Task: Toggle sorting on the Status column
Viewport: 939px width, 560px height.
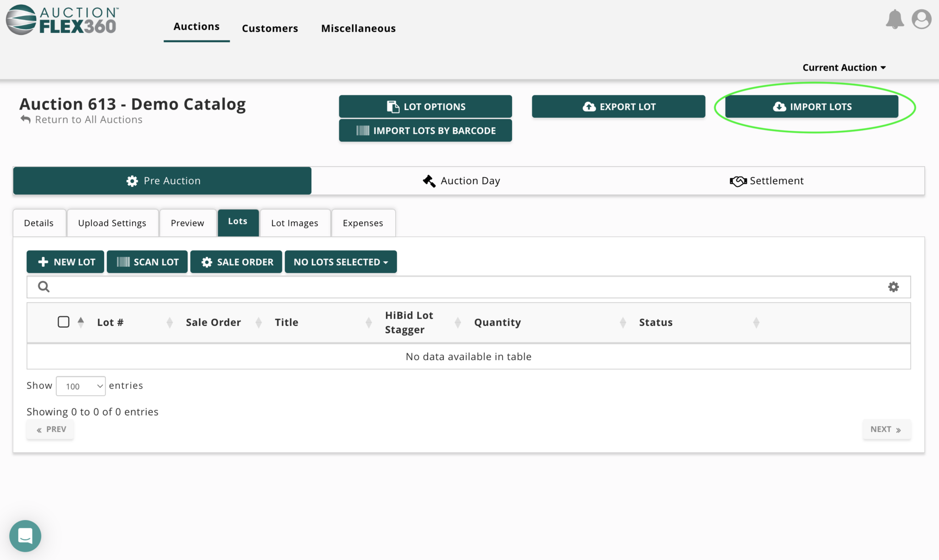Action: (757, 322)
